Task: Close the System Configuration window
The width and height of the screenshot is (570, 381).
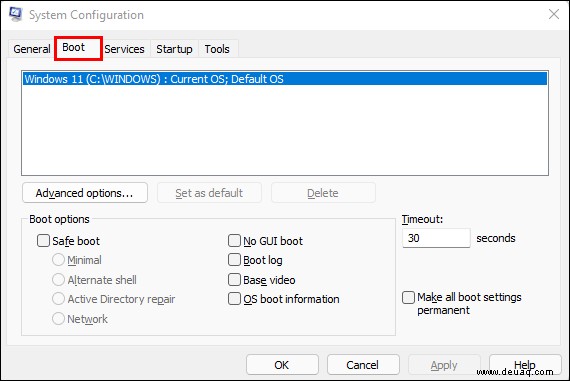Action: [x=554, y=15]
